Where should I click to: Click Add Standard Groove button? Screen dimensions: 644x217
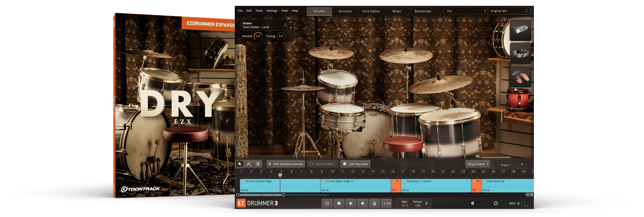pos(286,164)
